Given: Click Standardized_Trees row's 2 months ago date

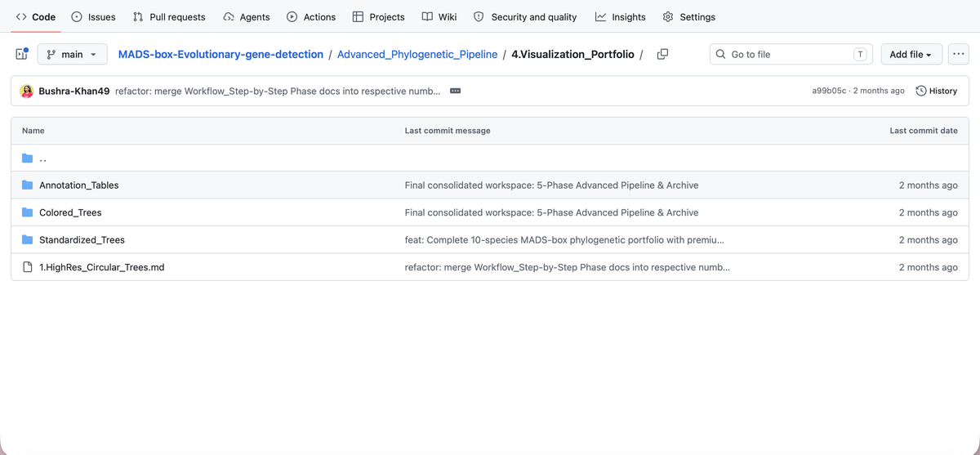Looking at the screenshot, I should (x=928, y=240).
